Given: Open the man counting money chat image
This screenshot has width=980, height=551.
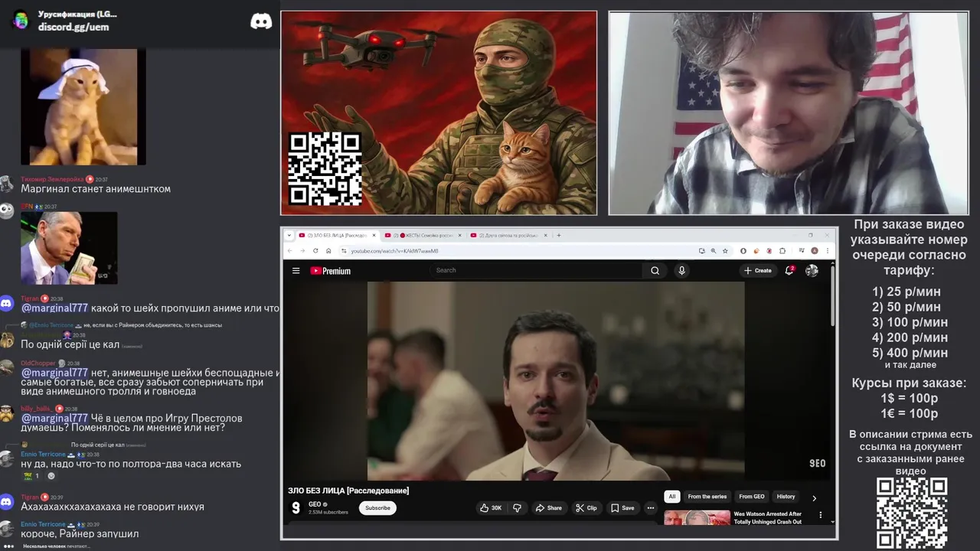Looking at the screenshot, I should click(x=69, y=248).
